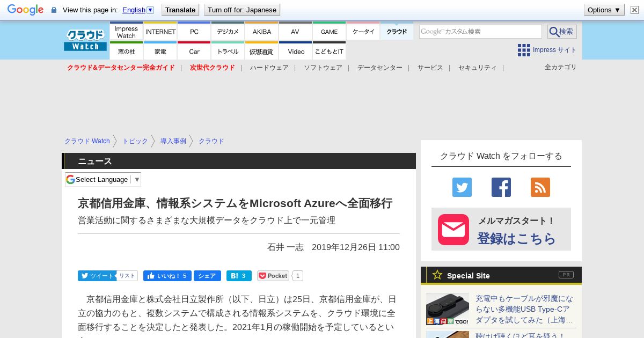Image resolution: width=644 pixels, height=338 pixels.
Task: Focus the Google custom search field
Action: pyautogui.click(x=480, y=32)
